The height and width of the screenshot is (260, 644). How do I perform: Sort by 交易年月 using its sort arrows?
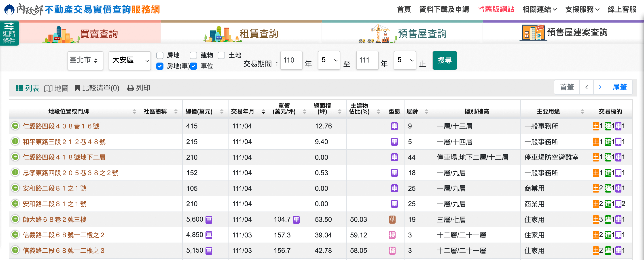[x=263, y=112]
